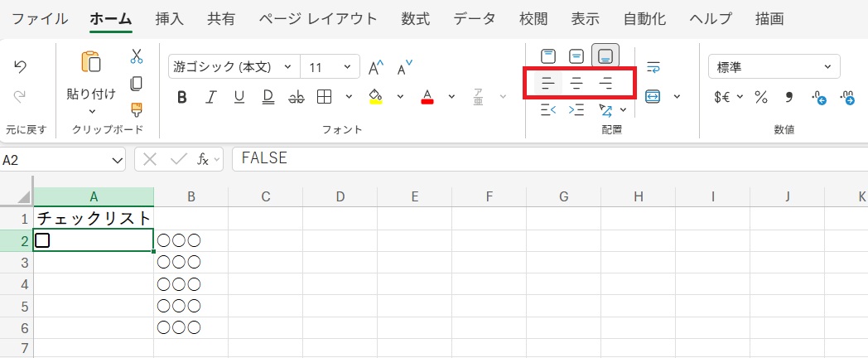868x358 pixels.
Task: Apply the red font color swatch
Action: click(427, 97)
